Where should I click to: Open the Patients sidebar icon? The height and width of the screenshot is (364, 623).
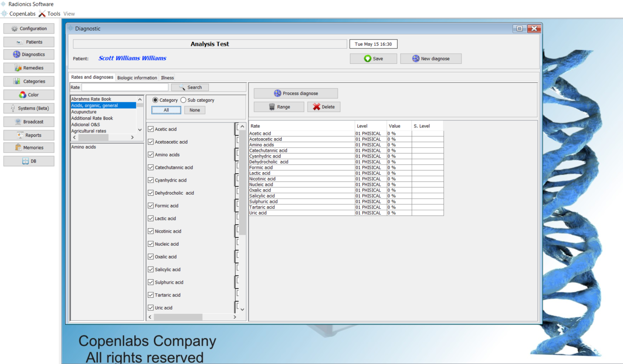click(20, 42)
